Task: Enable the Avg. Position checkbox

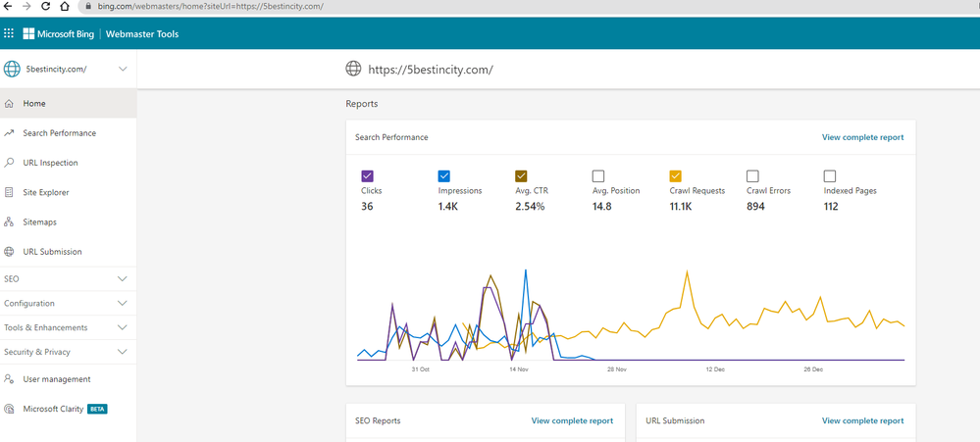Action: (x=598, y=176)
